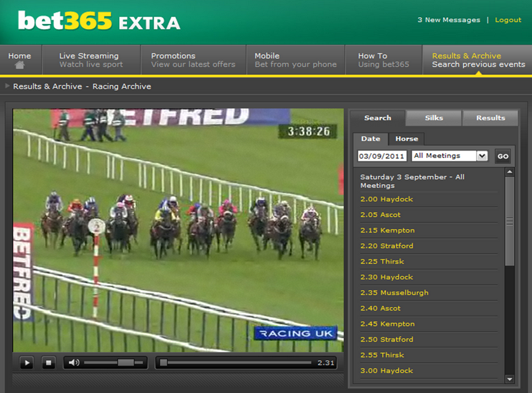
Task: Open the How To menu
Action: [383, 60]
